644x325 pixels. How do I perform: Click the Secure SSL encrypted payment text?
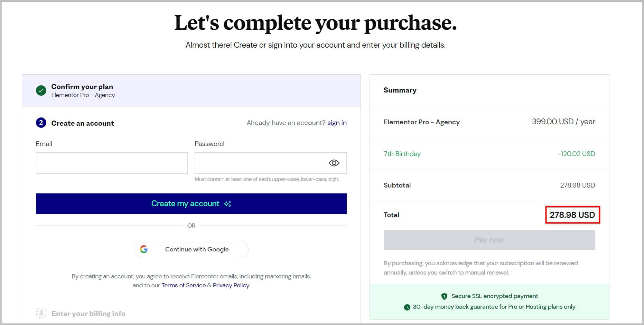[495, 296]
